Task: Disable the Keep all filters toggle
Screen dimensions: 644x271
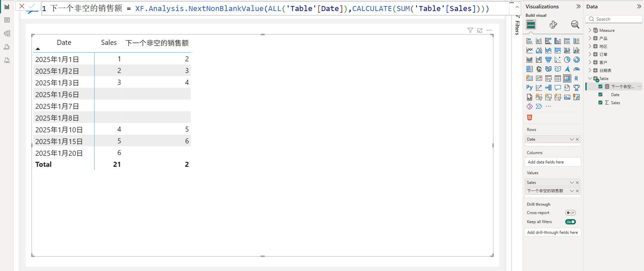Action: (570, 222)
